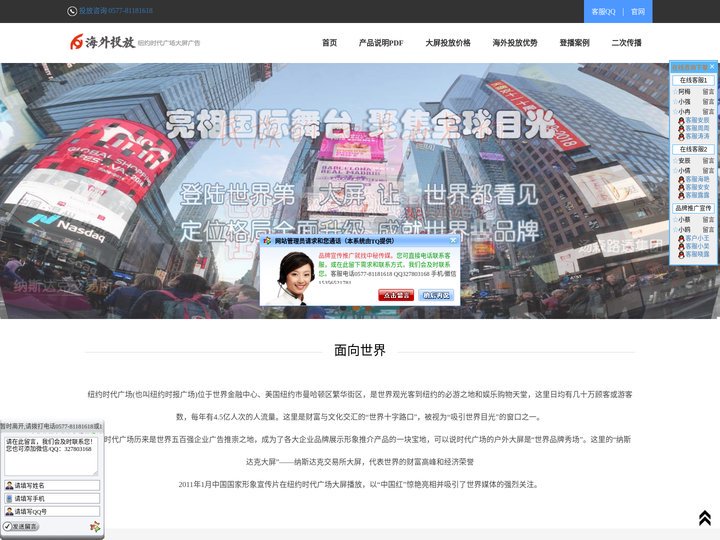Click the star icon beside 小情
Viewport: 720px width, 540px height.
click(x=675, y=170)
